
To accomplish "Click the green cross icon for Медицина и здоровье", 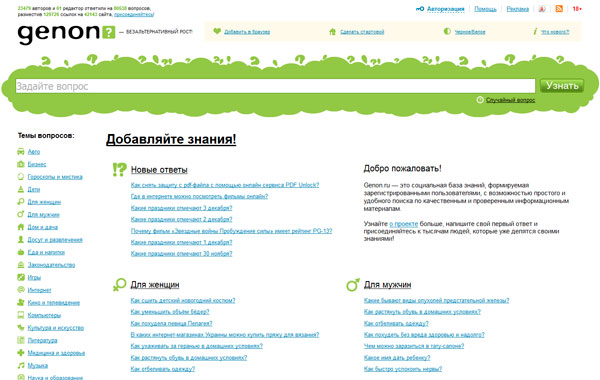I will pyautogui.click(x=21, y=353).
